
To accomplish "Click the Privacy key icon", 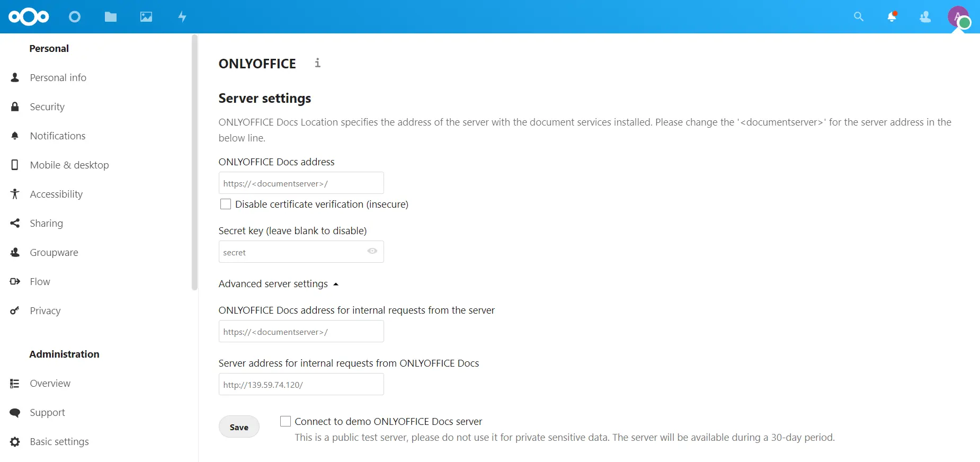I will (15, 310).
